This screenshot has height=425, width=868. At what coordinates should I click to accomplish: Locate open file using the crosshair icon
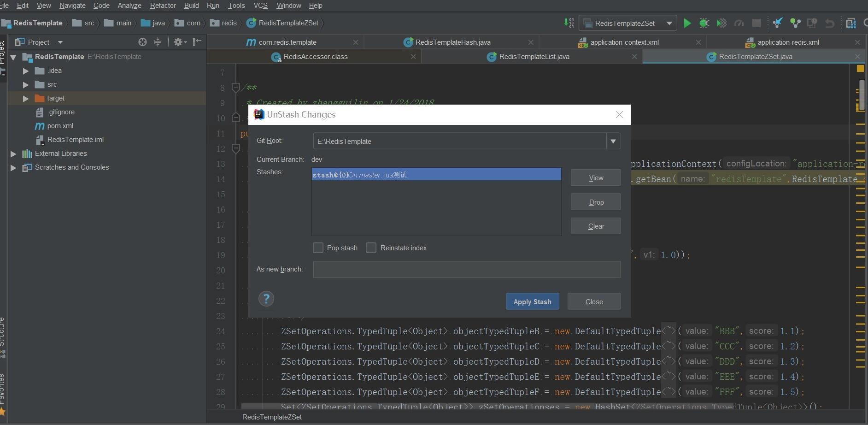point(142,42)
